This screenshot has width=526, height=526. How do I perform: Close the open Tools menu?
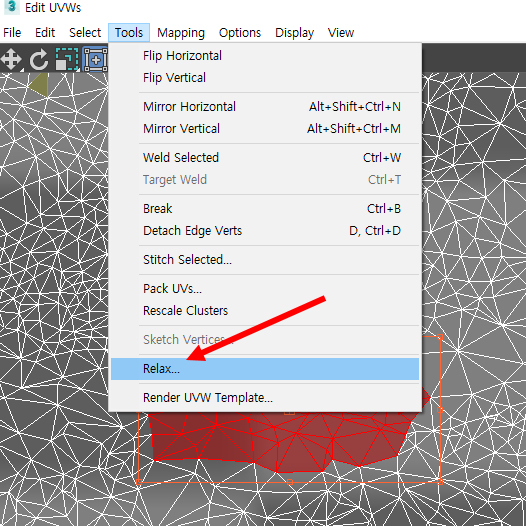[x=129, y=33]
